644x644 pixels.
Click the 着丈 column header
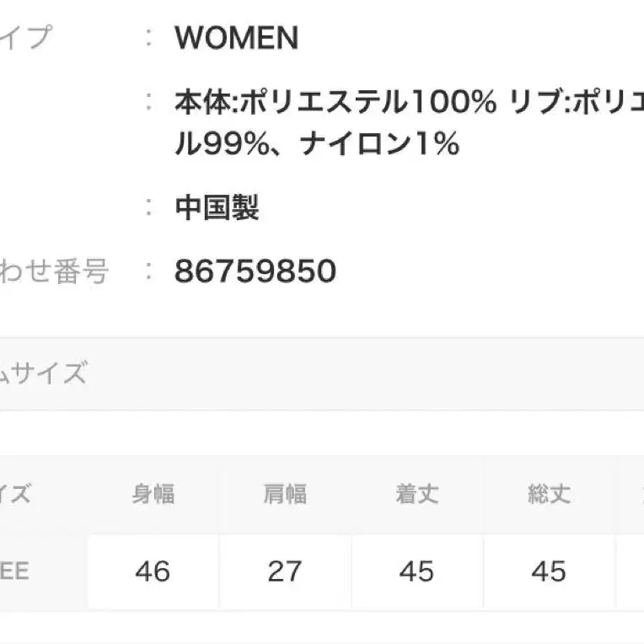(x=416, y=494)
